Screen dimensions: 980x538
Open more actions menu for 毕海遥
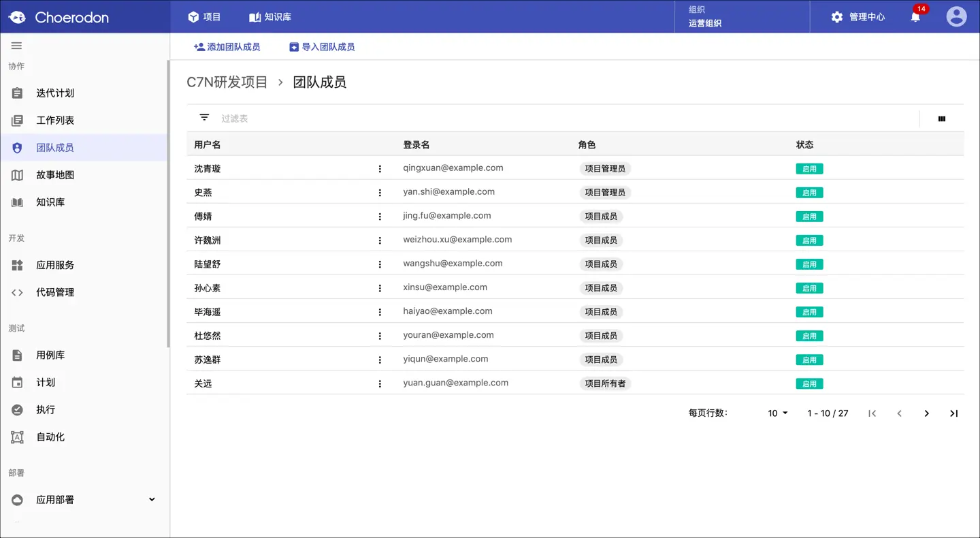coord(380,312)
